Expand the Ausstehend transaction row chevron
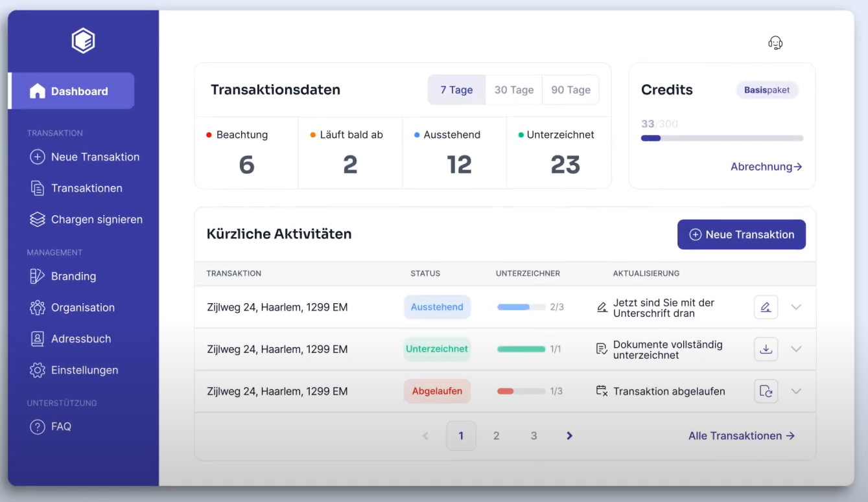This screenshot has width=868, height=502. click(796, 307)
